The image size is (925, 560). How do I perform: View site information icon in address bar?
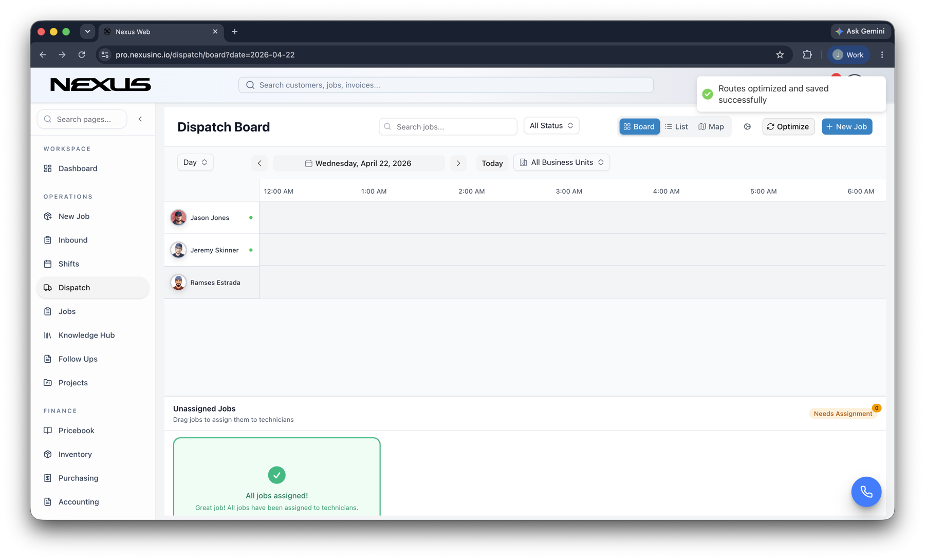coord(105,54)
